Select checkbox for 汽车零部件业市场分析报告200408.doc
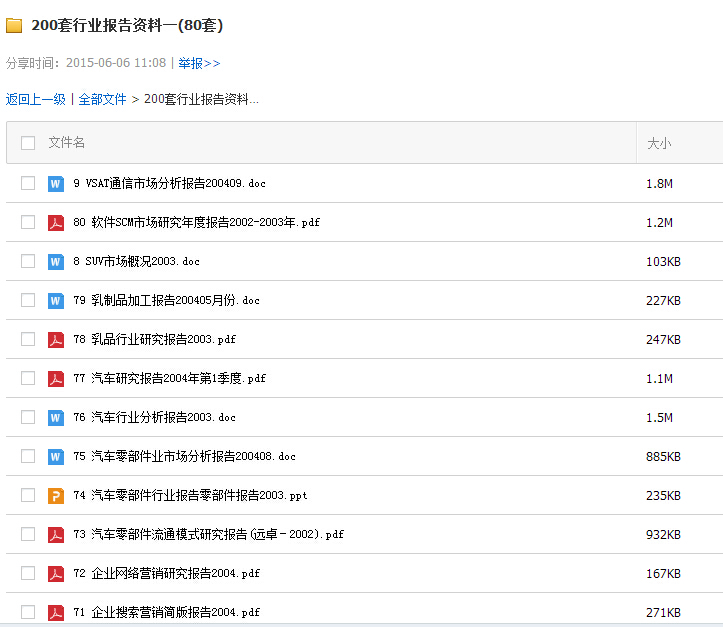This screenshot has height=627, width=723. click(x=28, y=456)
